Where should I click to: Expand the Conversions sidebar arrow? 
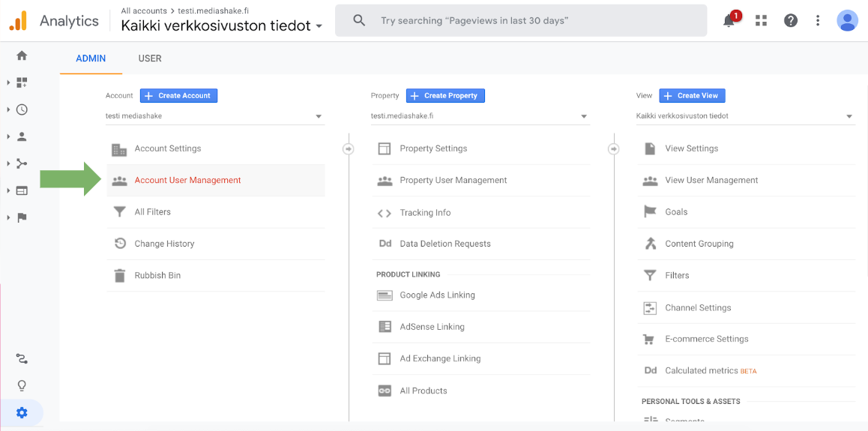tap(8, 217)
